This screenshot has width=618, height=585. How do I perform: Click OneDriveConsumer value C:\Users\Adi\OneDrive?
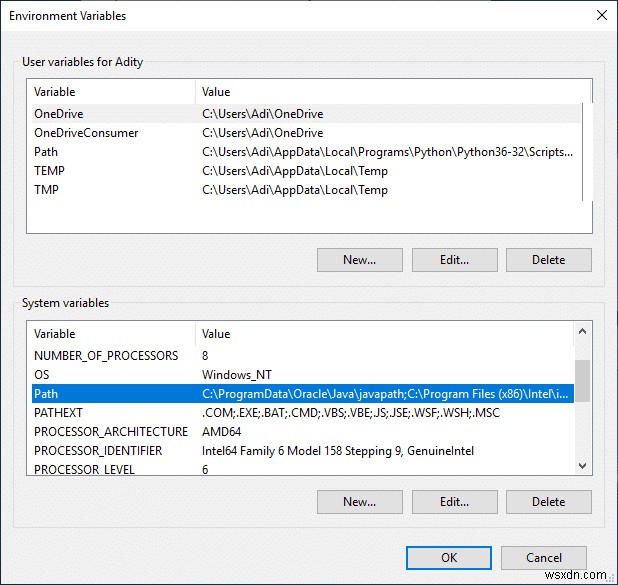tap(262, 133)
